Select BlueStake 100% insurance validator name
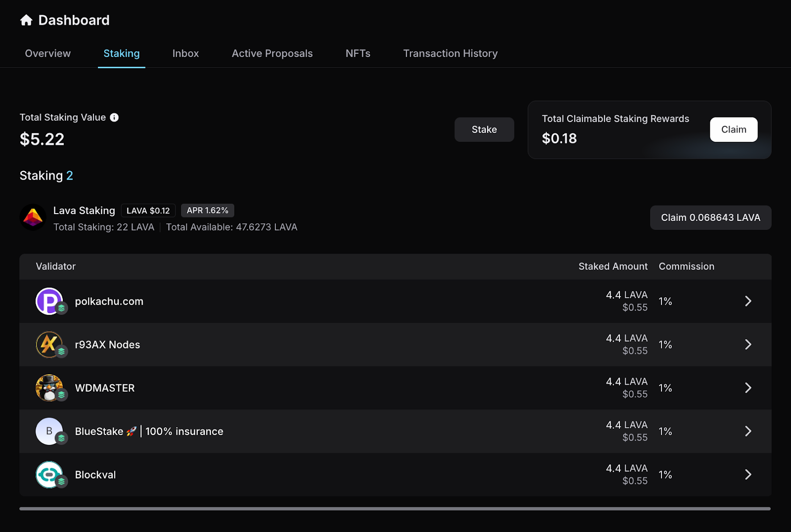Screen dimensions: 791x532 pyautogui.click(x=149, y=432)
